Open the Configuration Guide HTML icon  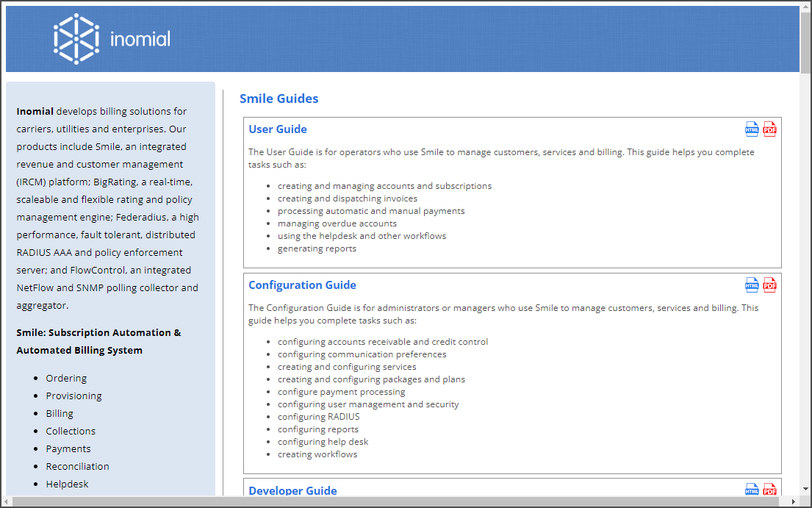[752, 285]
